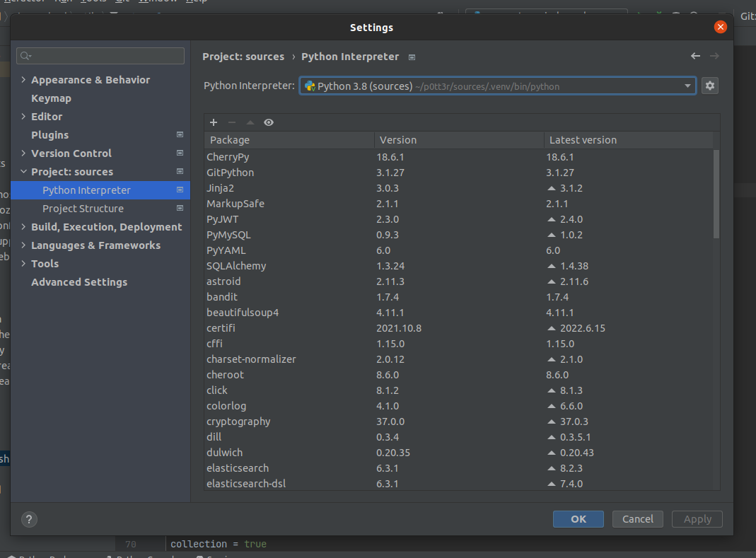
Task: Sort by Package column header
Action: pos(289,140)
